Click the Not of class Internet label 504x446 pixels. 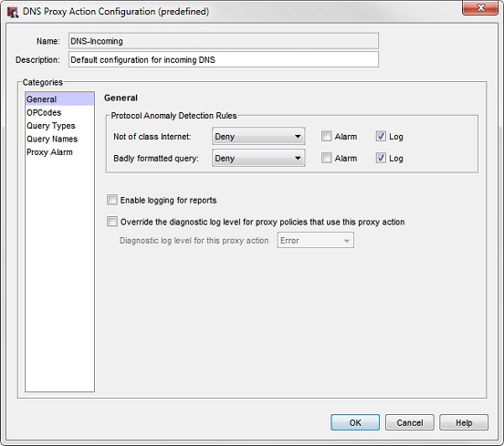(x=152, y=137)
